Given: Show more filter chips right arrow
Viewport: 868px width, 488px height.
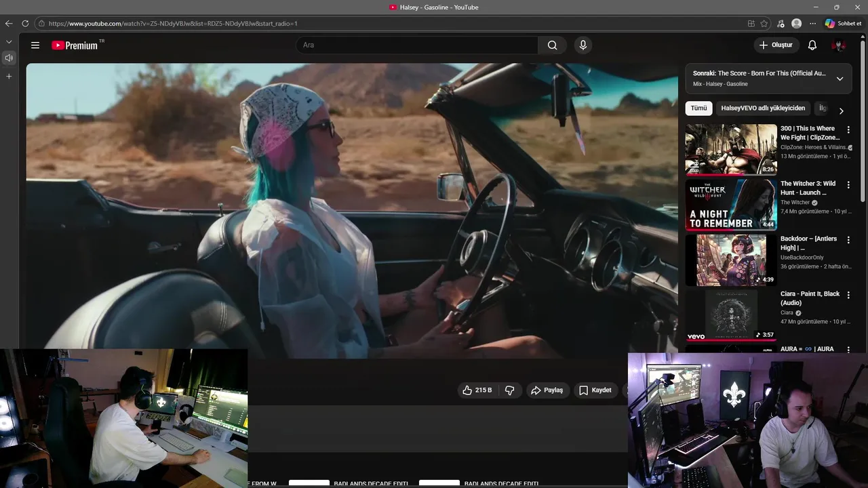Looking at the screenshot, I should (x=842, y=110).
